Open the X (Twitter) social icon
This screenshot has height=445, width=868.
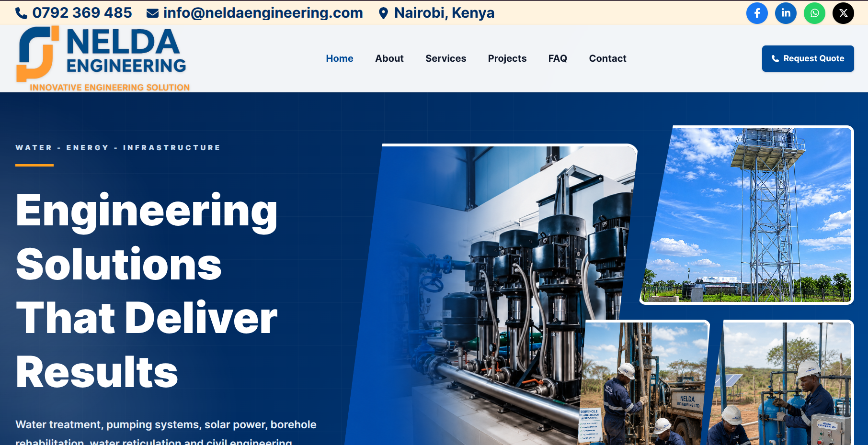point(843,13)
